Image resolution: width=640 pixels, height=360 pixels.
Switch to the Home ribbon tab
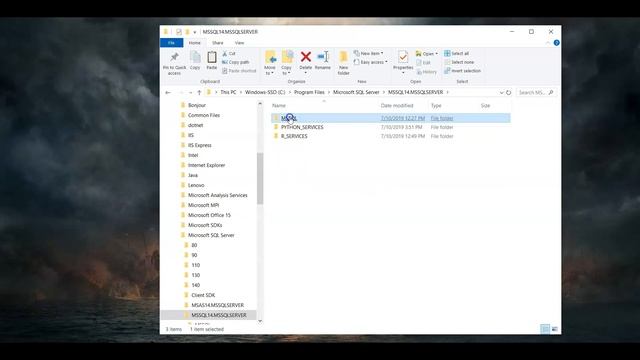pos(195,43)
